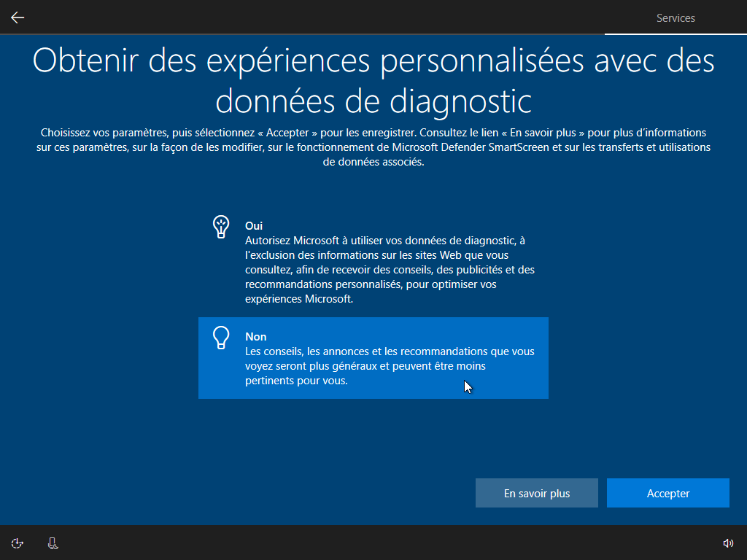This screenshot has width=747, height=560.
Task: Switch to the Services tab
Action: coord(676,18)
